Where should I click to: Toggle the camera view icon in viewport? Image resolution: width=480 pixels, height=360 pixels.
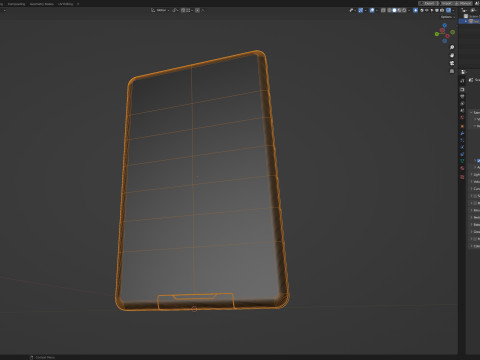tap(452, 63)
